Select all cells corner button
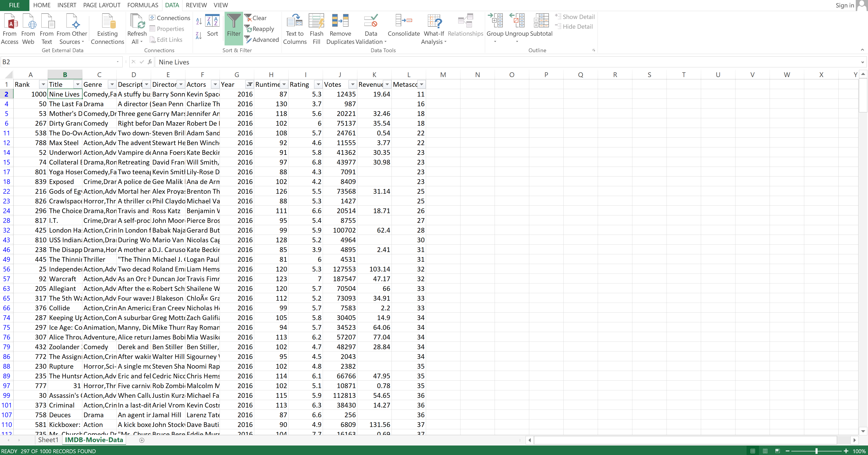This screenshot has width=868, height=455. 7,74
